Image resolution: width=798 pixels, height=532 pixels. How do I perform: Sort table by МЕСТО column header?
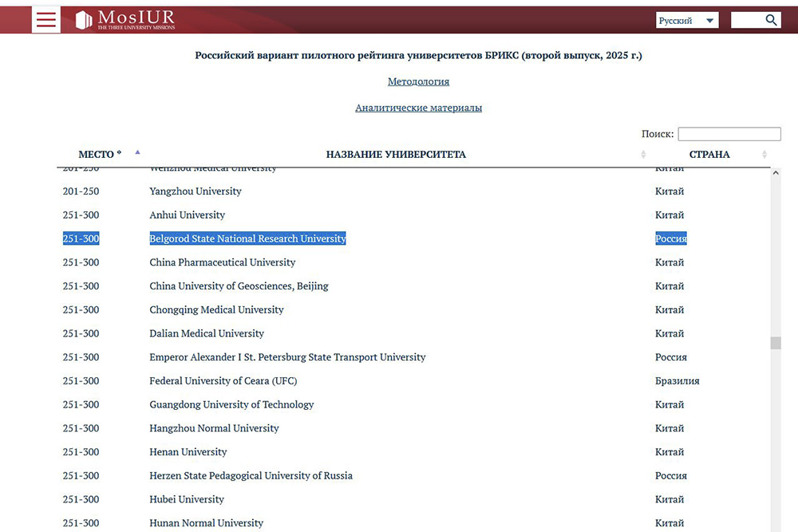pos(96,155)
